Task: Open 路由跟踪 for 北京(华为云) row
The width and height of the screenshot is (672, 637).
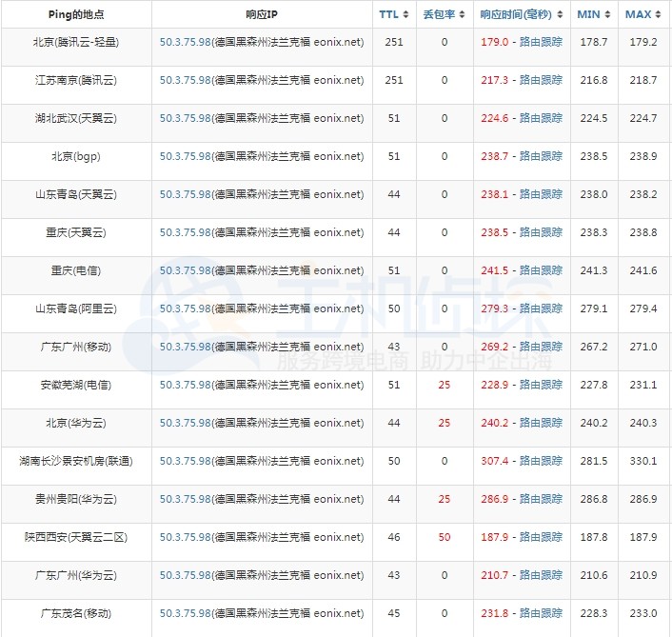Action: point(541,423)
